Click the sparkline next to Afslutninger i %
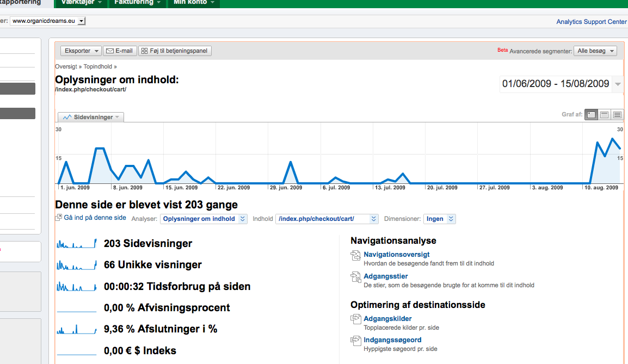This screenshot has height=364, width=628. click(77, 329)
